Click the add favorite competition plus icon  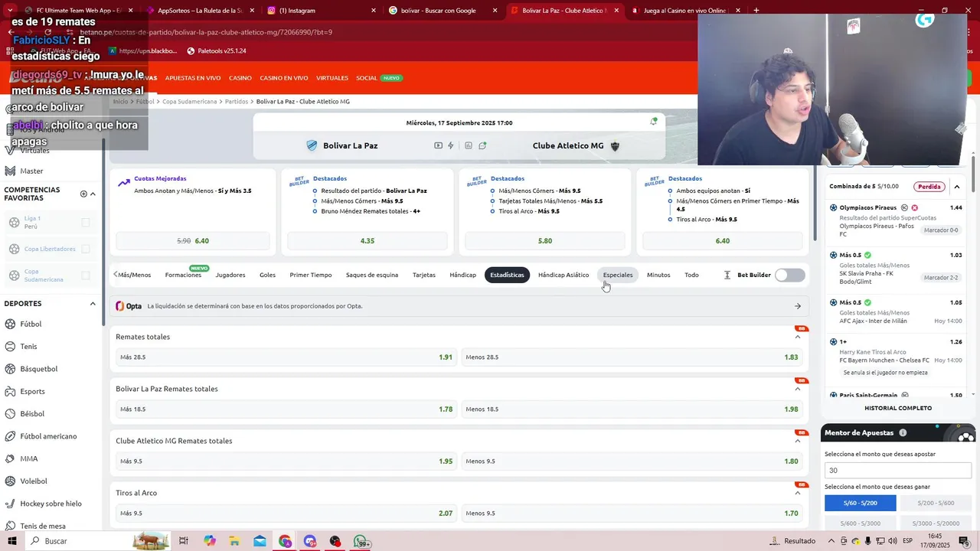click(83, 194)
